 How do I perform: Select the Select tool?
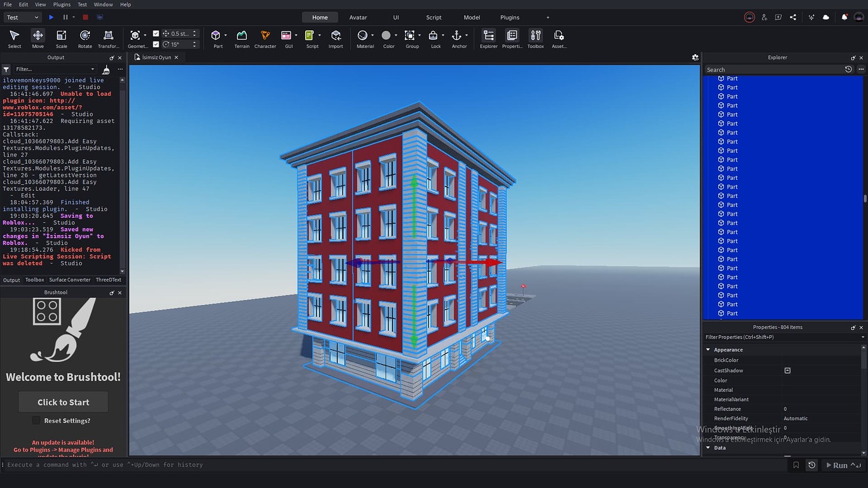coord(14,39)
